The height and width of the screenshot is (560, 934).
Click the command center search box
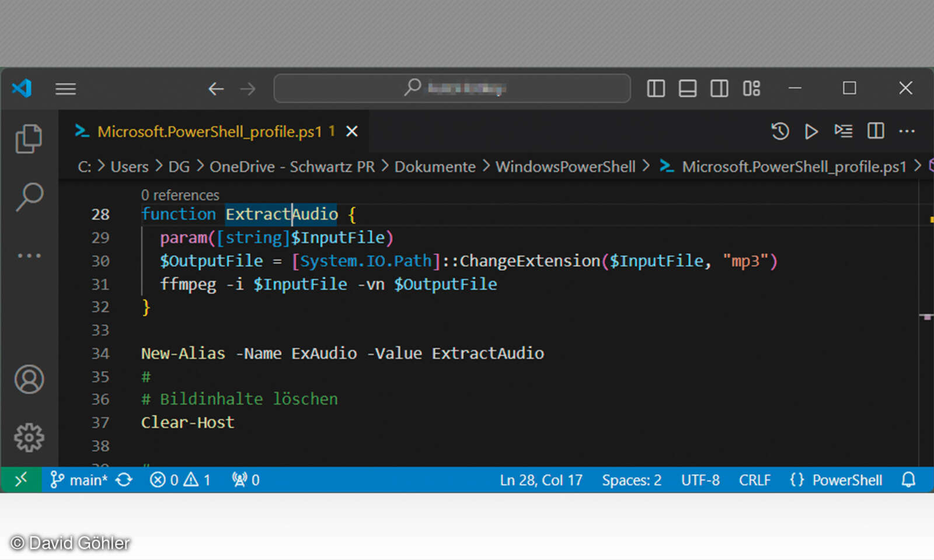pyautogui.click(x=452, y=89)
